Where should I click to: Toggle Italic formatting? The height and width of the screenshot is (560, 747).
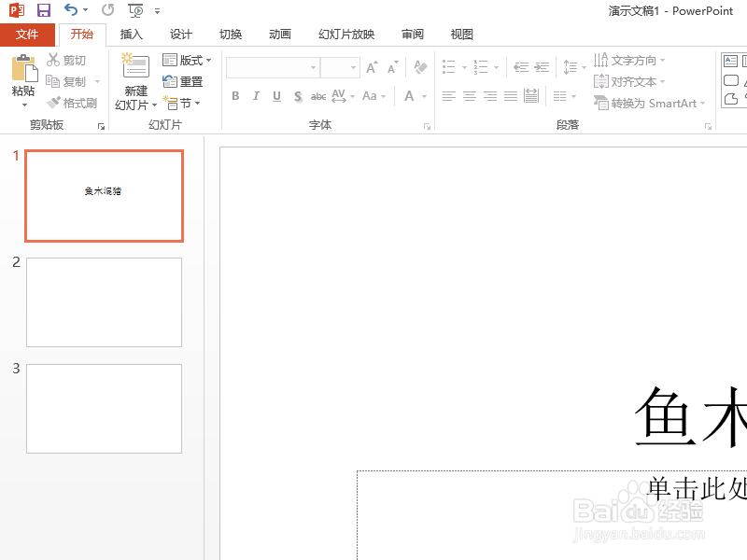[256, 96]
